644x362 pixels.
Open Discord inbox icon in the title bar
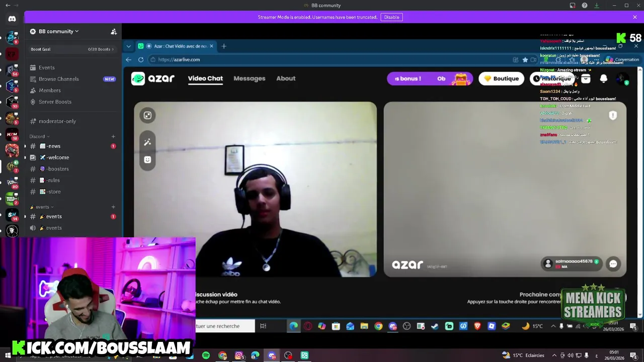click(x=573, y=6)
